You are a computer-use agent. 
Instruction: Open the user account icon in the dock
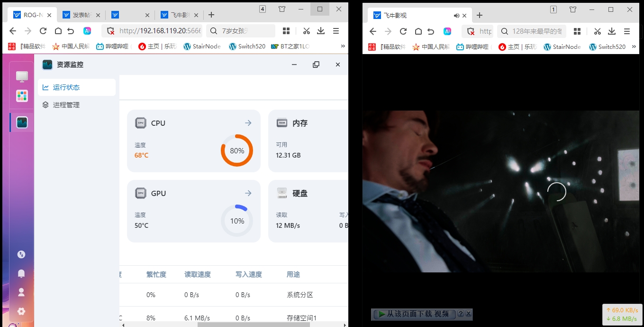click(x=21, y=292)
